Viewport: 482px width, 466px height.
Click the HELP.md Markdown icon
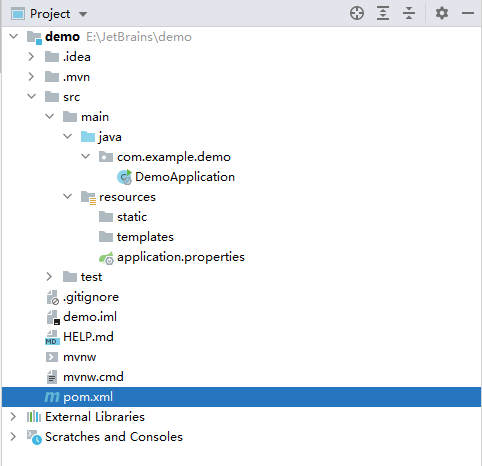[52, 337]
